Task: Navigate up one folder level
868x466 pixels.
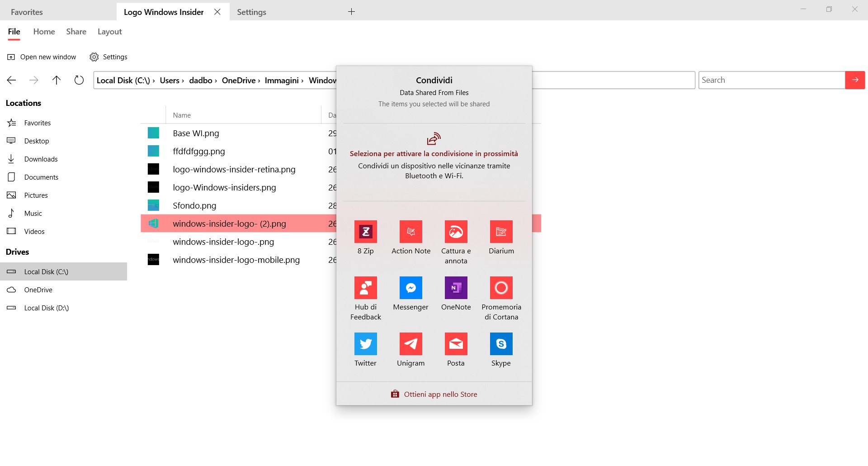Action: coord(57,80)
